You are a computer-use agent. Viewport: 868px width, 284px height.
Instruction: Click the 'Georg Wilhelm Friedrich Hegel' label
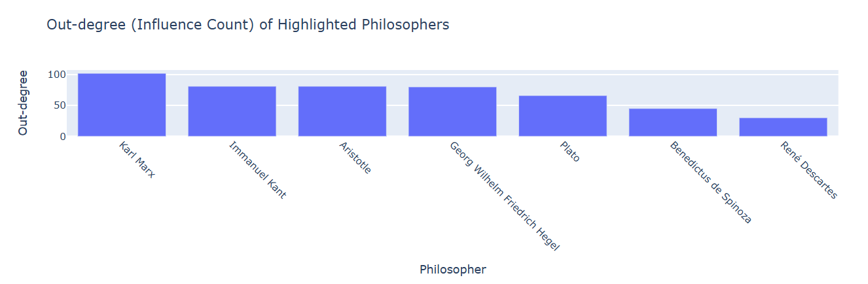point(505,196)
